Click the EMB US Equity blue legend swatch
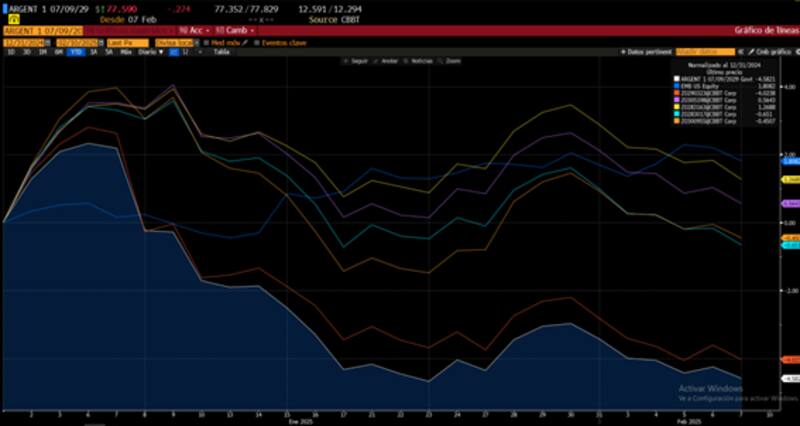 [677, 87]
